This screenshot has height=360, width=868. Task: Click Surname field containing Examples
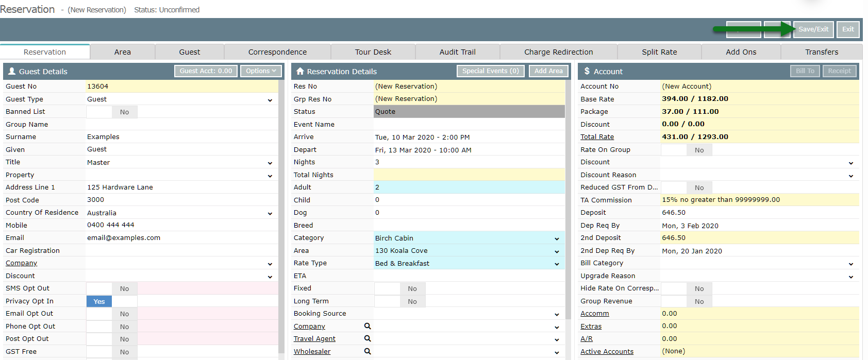(x=181, y=137)
